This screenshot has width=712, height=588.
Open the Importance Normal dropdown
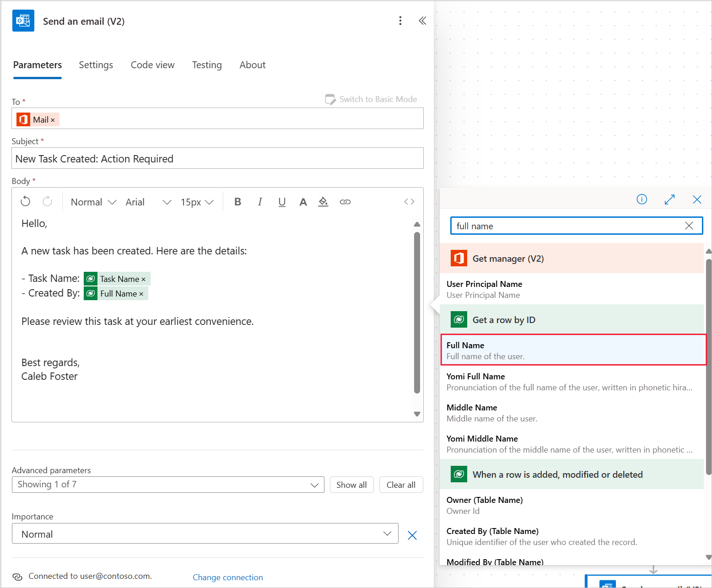pyautogui.click(x=205, y=534)
